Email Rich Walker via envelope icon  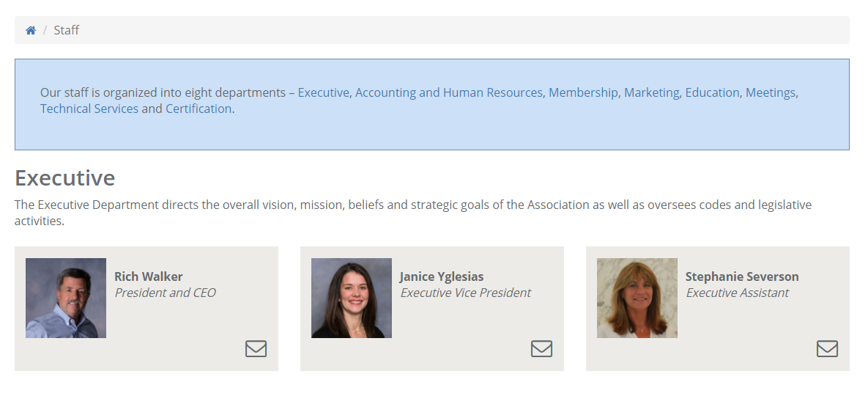click(256, 349)
